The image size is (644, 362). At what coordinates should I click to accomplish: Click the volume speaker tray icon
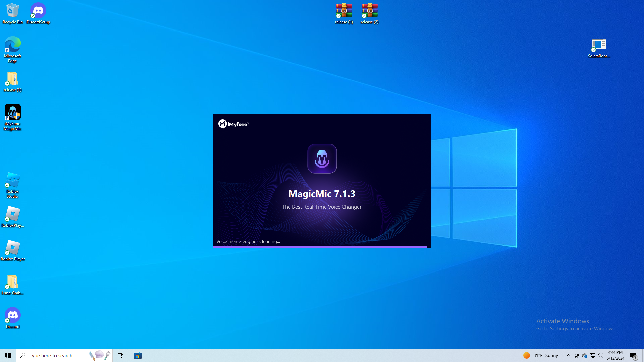pos(600,355)
